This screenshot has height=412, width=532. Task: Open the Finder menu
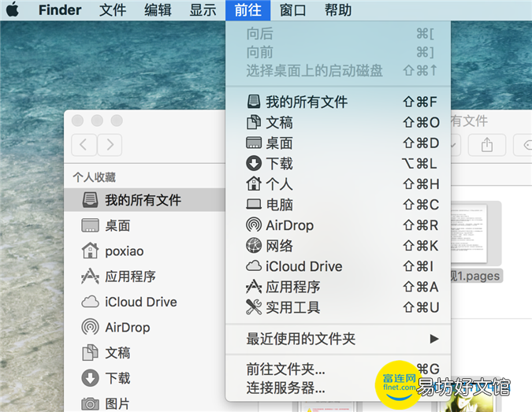60,9
